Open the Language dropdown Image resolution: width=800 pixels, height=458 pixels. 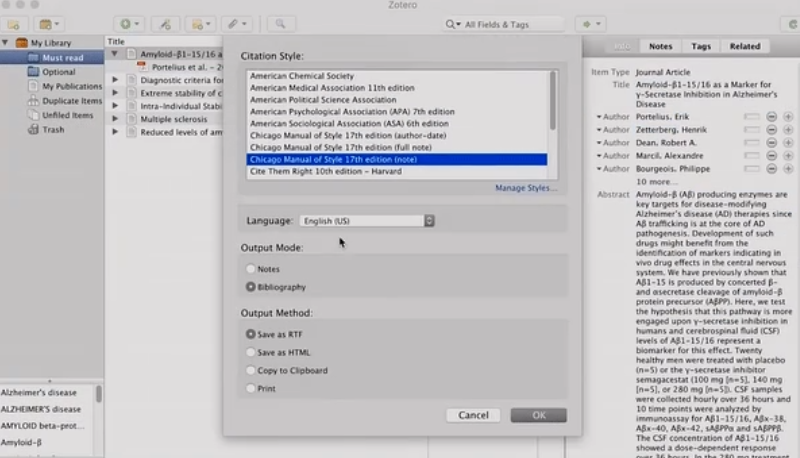[x=367, y=221]
